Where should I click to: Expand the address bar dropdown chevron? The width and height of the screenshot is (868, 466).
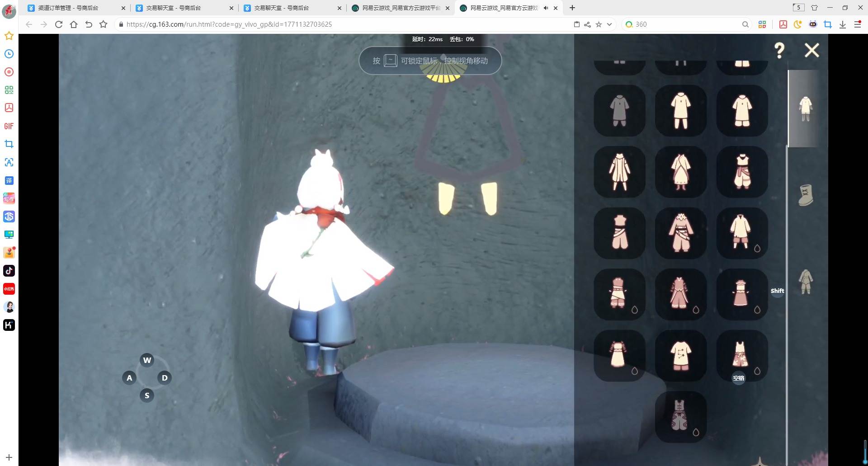(x=609, y=24)
